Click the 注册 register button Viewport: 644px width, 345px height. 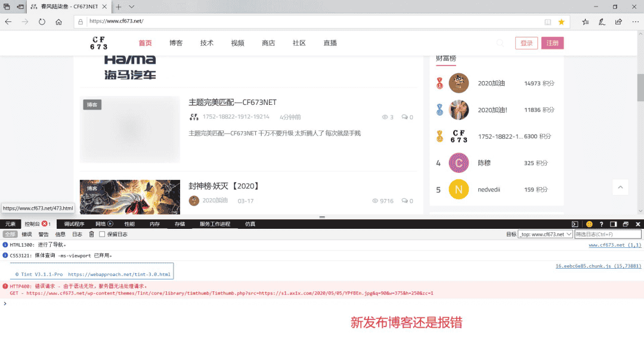click(552, 43)
